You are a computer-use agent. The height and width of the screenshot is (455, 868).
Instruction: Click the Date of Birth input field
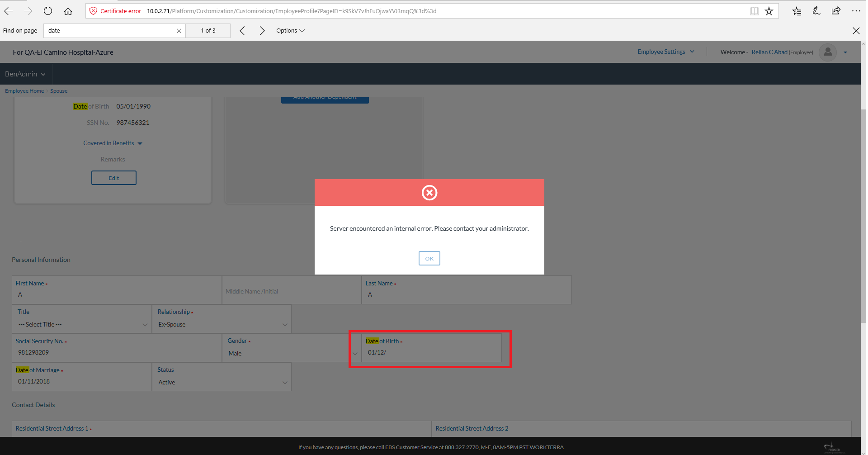[431, 352]
